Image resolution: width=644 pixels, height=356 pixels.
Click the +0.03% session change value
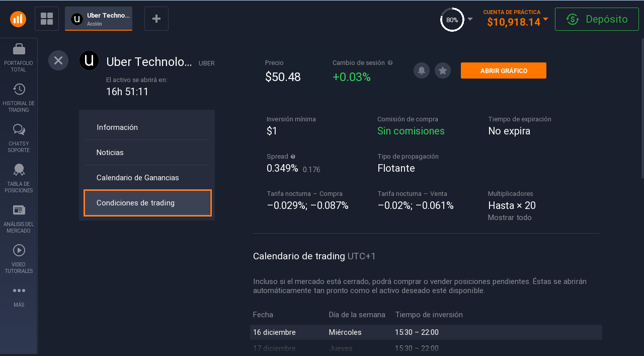tap(351, 77)
